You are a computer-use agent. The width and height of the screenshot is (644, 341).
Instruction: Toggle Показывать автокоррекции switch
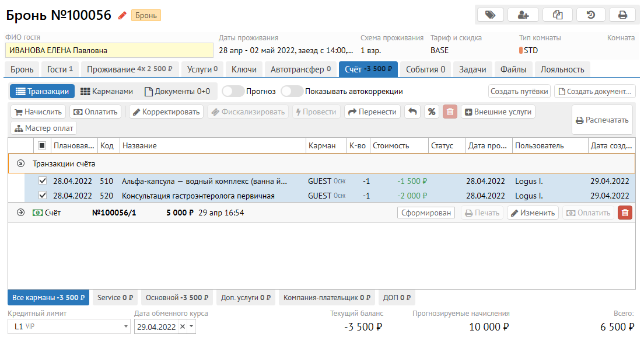click(x=292, y=92)
